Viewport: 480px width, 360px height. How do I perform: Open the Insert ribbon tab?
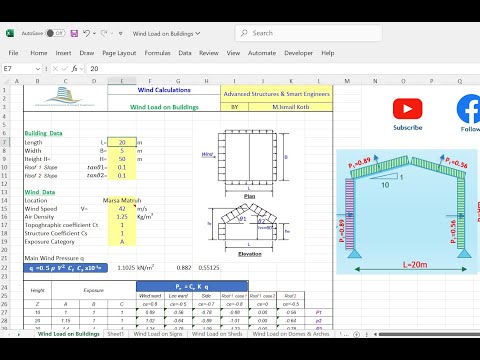[x=63, y=53]
